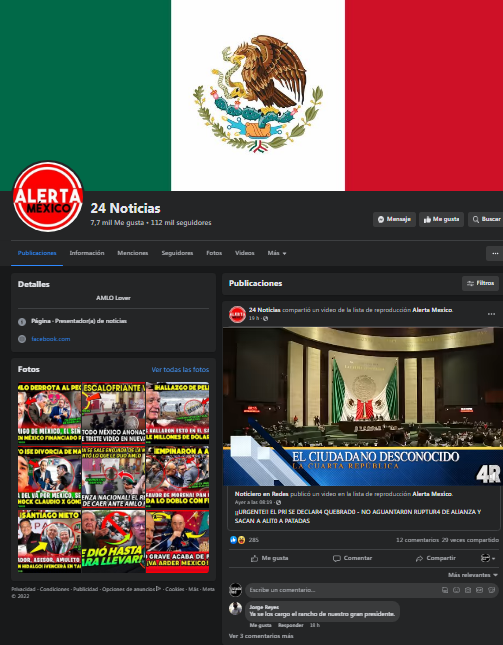
Task: Open photo thumbnail titled ESCALOFRIANTE
Action: (x=114, y=413)
